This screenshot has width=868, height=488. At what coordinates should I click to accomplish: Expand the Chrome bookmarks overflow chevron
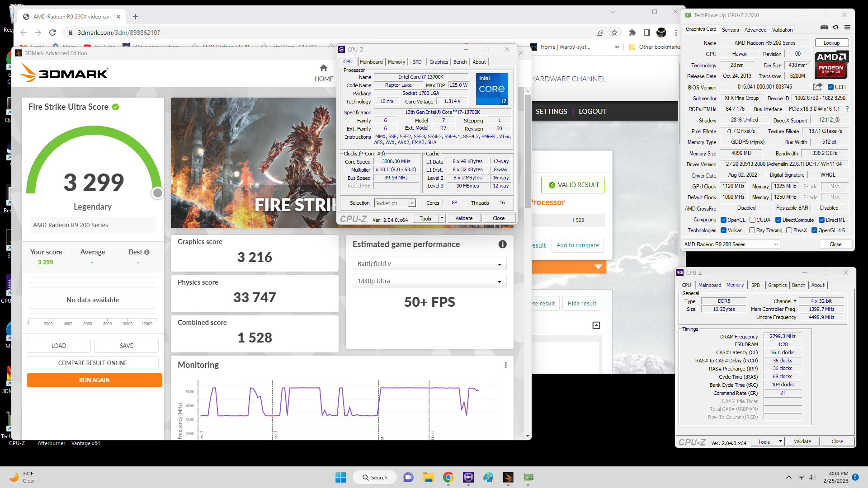coord(617,47)
